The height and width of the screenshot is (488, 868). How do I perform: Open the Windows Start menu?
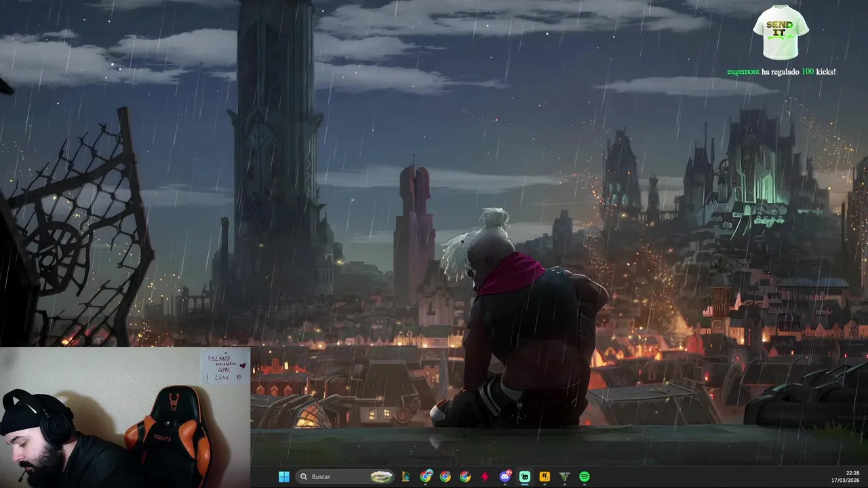(284, 476)
